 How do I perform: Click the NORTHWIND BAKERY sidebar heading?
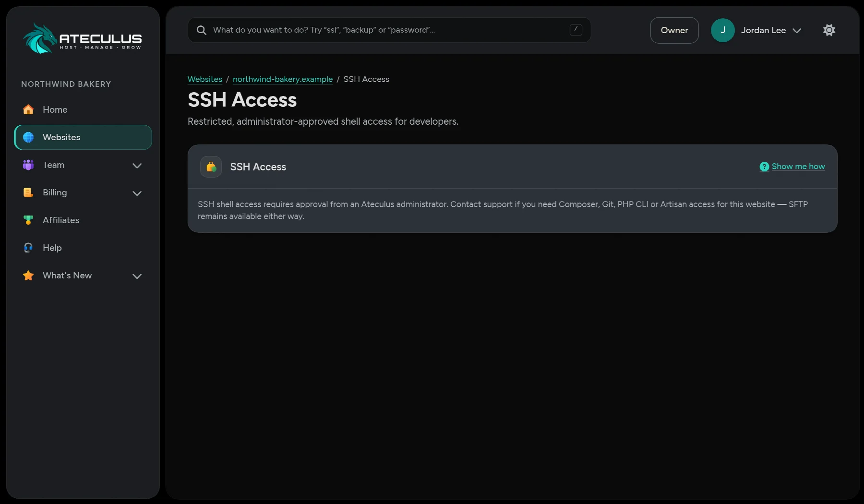66,84
